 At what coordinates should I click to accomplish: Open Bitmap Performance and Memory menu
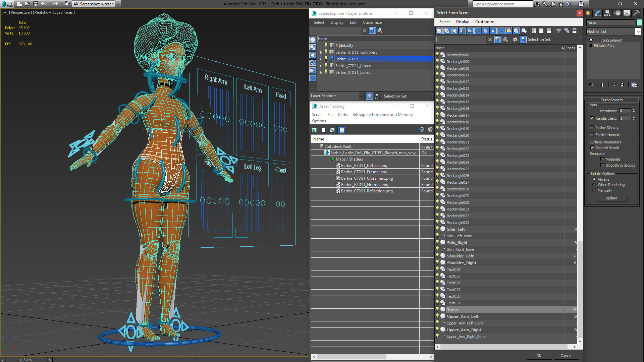(382, 115)
